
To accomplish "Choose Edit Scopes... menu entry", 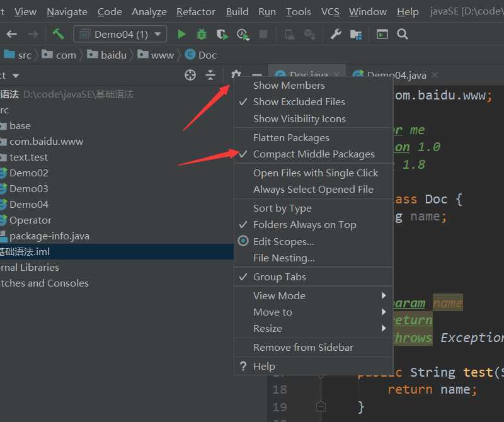I will (x=314, y=241).
